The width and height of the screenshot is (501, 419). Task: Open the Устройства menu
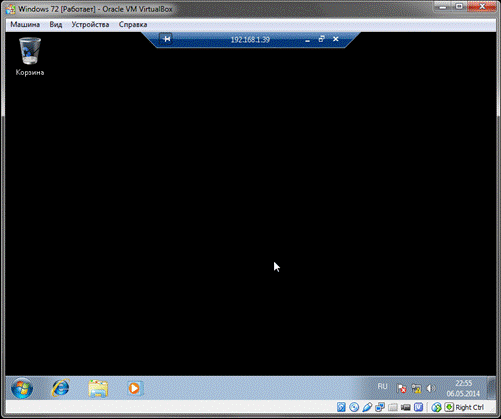tap(90, 24)
